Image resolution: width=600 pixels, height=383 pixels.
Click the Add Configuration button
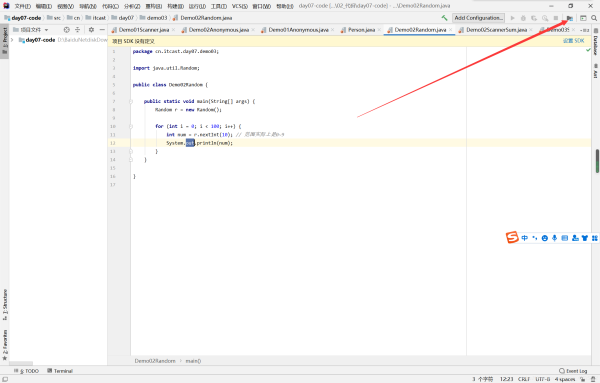(478, 18)
